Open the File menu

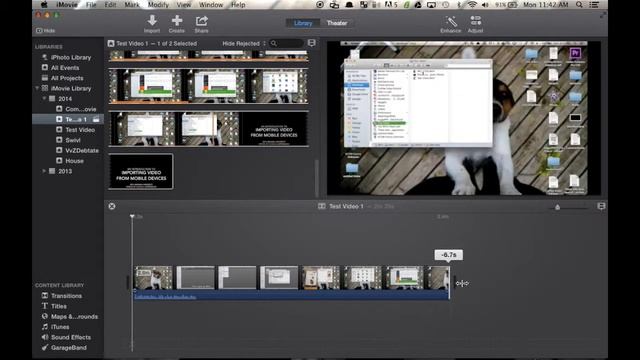coord(91,5)
